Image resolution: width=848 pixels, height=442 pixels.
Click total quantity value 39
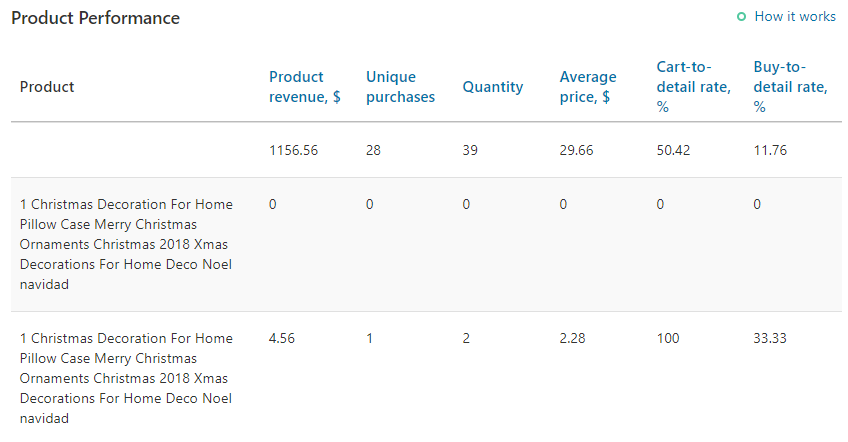click(470, 150)
